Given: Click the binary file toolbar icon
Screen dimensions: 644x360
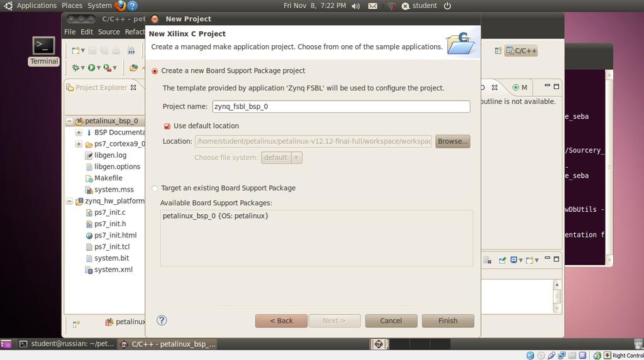Looking at the screenshot, I should click(x=131, y=50).
